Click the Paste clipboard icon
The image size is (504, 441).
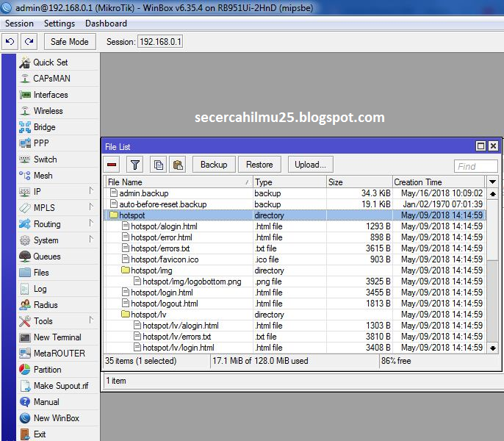(178, 165)
